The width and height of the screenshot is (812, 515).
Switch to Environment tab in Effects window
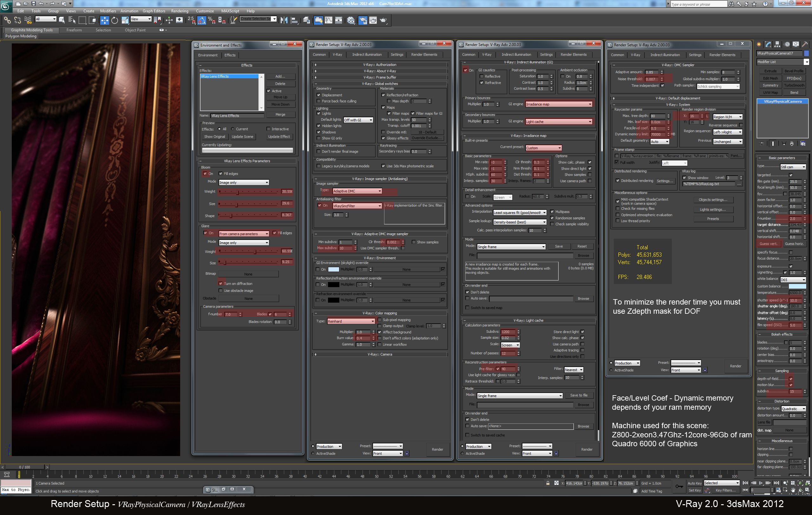tap(208, 55)
